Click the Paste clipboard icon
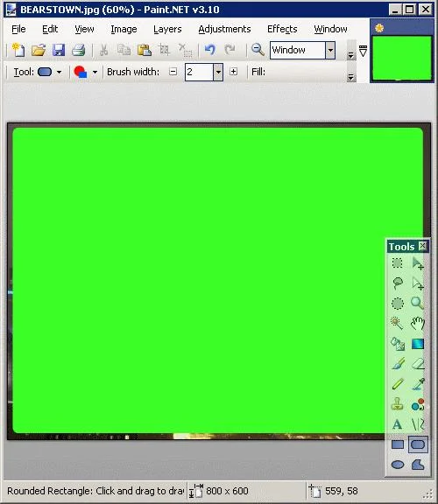This screenshot has width=438, height=504. click(145, 50)
